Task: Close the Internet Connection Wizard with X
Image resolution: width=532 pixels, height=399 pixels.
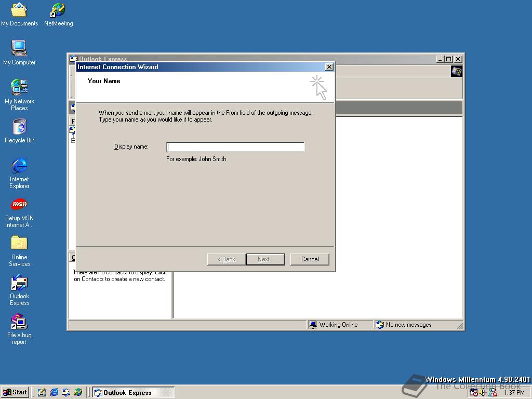Action: 329,67
